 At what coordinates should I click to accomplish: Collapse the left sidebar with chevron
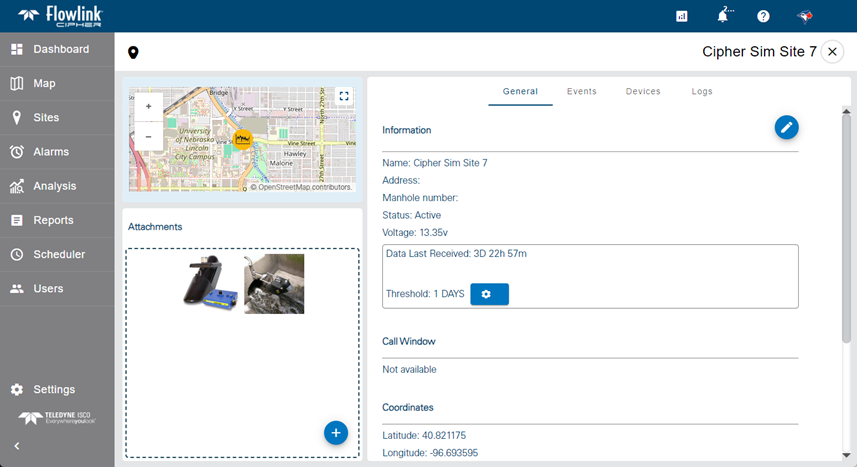[16, 446]
